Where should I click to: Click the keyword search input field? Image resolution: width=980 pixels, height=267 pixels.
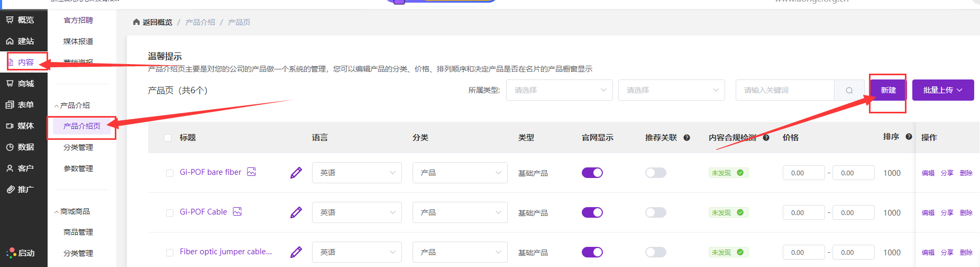(784, 90)
